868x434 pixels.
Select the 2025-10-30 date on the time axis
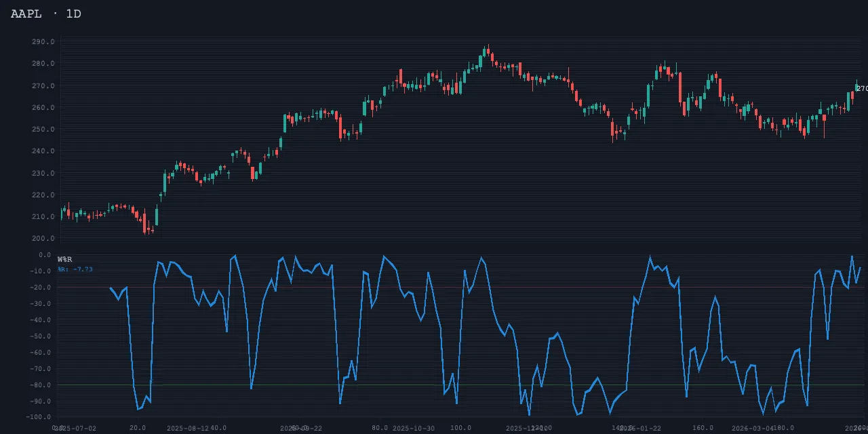tap(414, 429)
